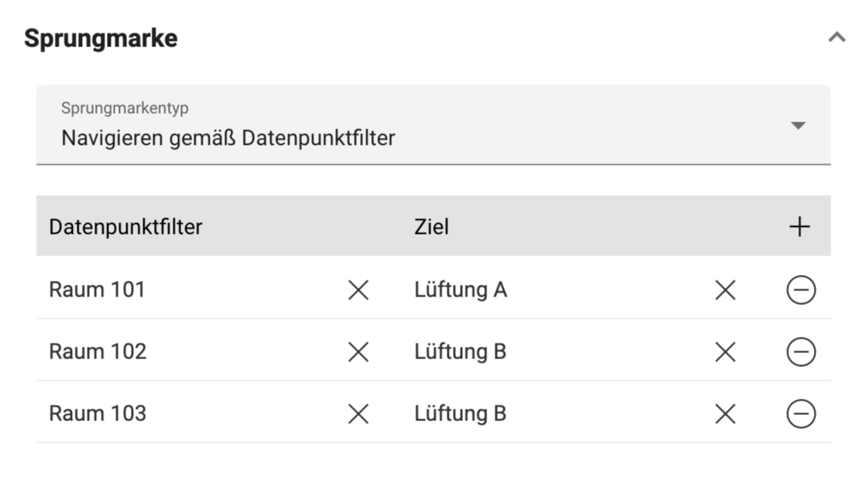
Task: Select the Lüftung B entry for Raum 103
Action: tap(462, 413)
